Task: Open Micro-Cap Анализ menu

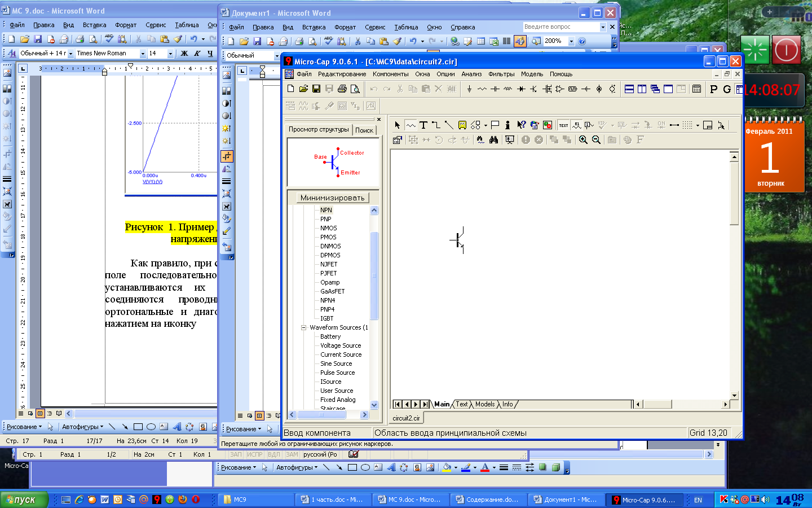Action: point(471,74)
